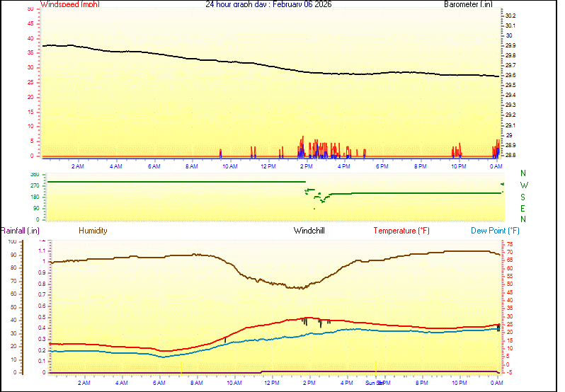Click the Barometer (.in) axis label

[x=468, y=4]
